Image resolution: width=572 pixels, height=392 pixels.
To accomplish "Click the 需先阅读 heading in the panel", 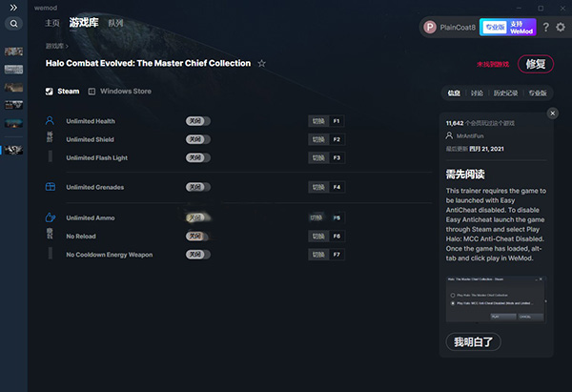I will [x=465, y=175].
